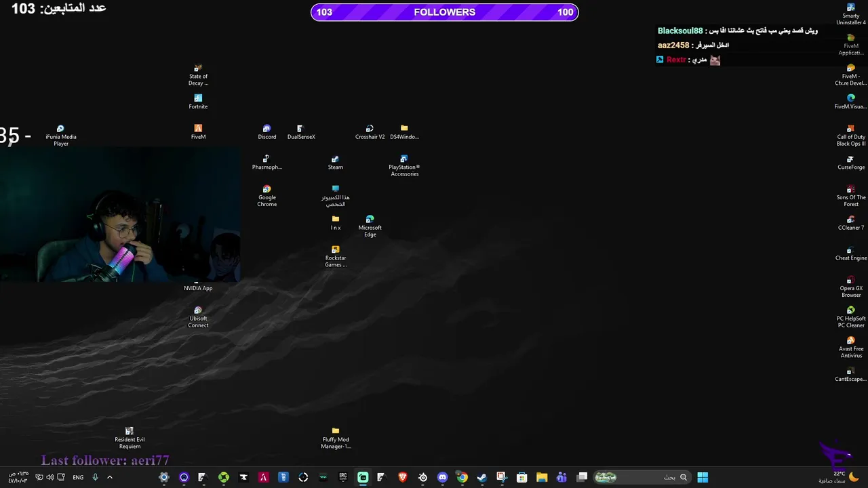Open CurseForge anvil icon in taskbar
Image resolution: width=868 pixels, height=488 pixels.
click(x=243, y=477)
